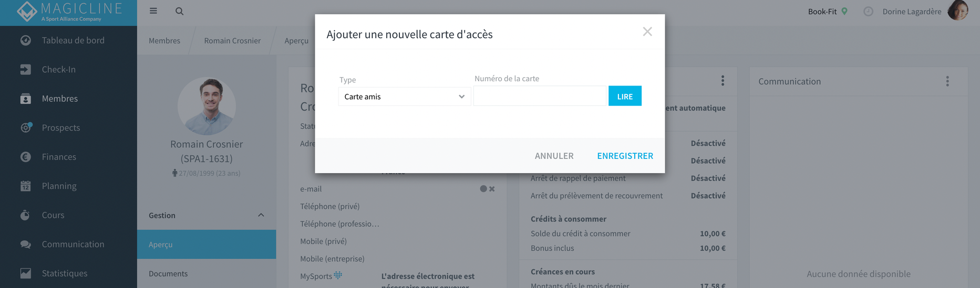Image resolution: width=980 pixels, height=288 pixels.
Task: Click ENREGISTRER to save card
Action: click(625, 156)
